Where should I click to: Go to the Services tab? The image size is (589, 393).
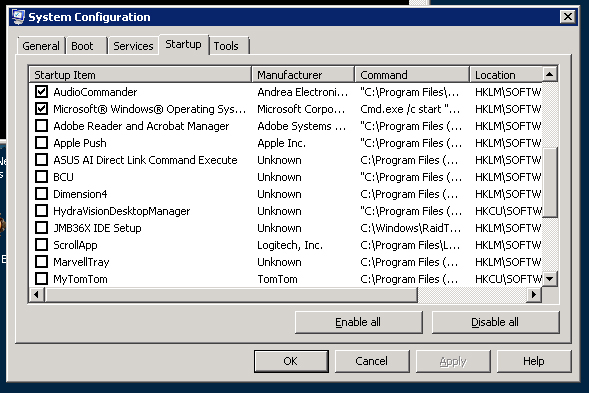[x=133, y=46]
